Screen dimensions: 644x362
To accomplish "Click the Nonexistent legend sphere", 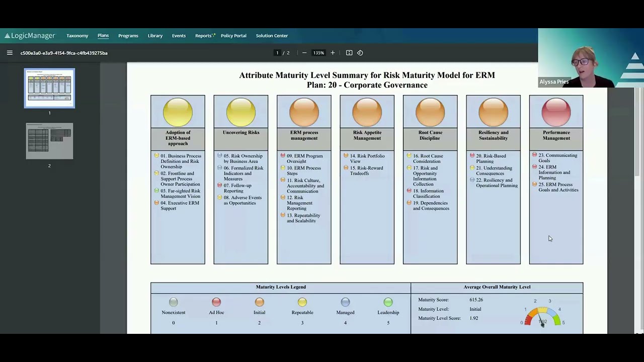I will tap(174, 302).
